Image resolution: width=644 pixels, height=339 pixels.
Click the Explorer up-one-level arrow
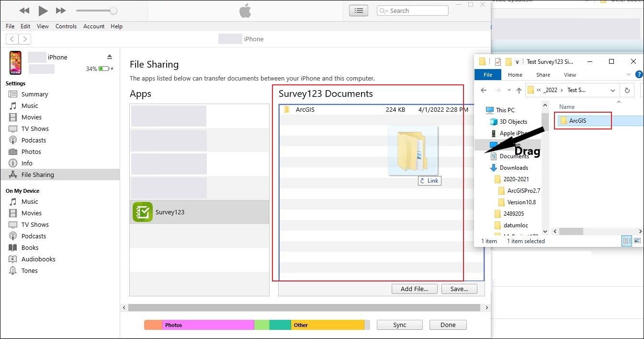point(518,90)
